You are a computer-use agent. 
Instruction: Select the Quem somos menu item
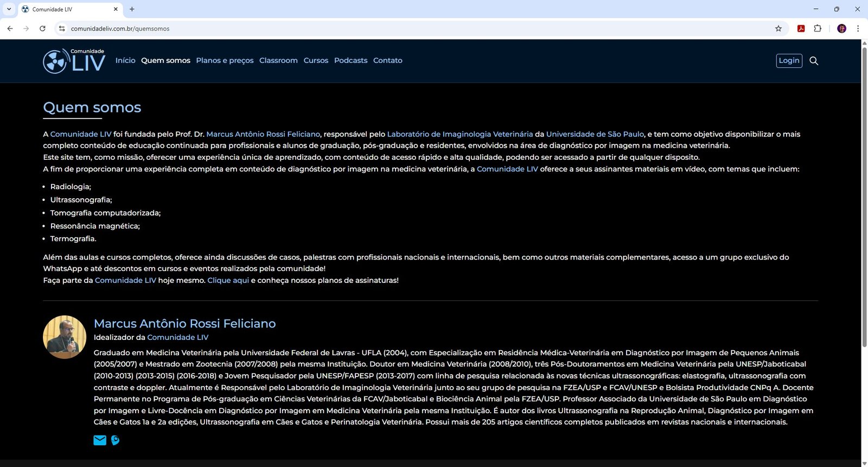click(165, 60)
